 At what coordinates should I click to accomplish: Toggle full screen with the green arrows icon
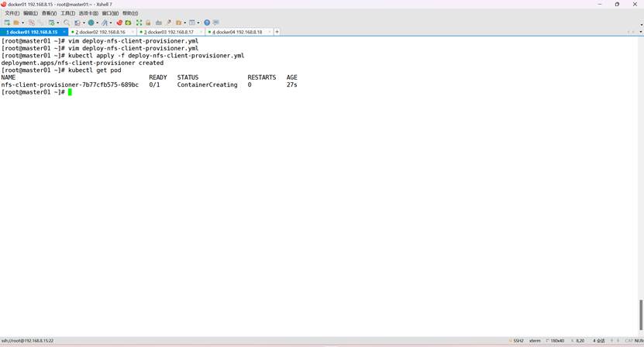[139, 22]
